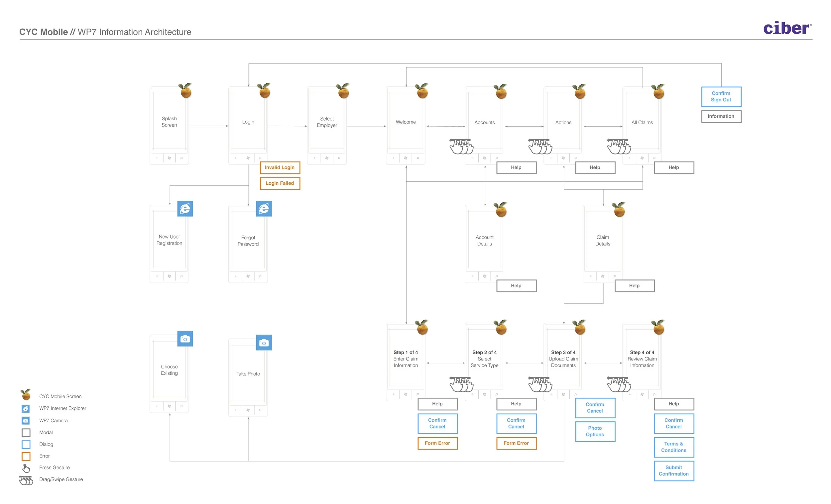
Task: Click the camera icon on Choose Existing
Action: [185, 339]
